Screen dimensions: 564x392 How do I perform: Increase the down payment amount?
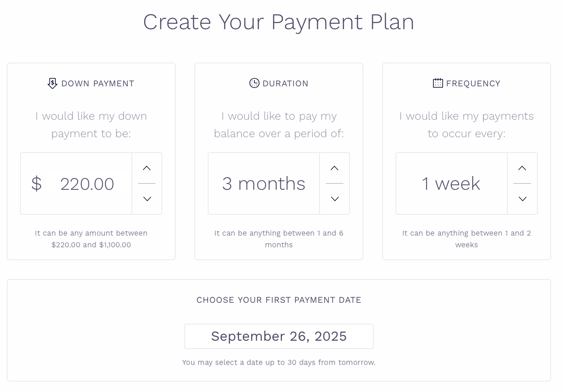(147, 168)
